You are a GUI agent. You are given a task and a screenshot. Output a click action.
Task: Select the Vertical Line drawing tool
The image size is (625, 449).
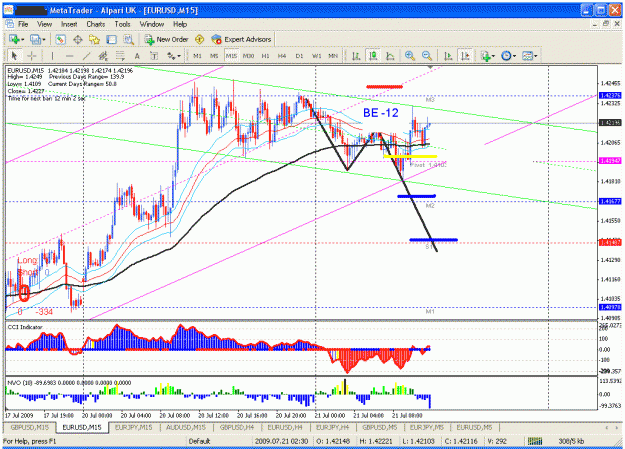(52, 56)
